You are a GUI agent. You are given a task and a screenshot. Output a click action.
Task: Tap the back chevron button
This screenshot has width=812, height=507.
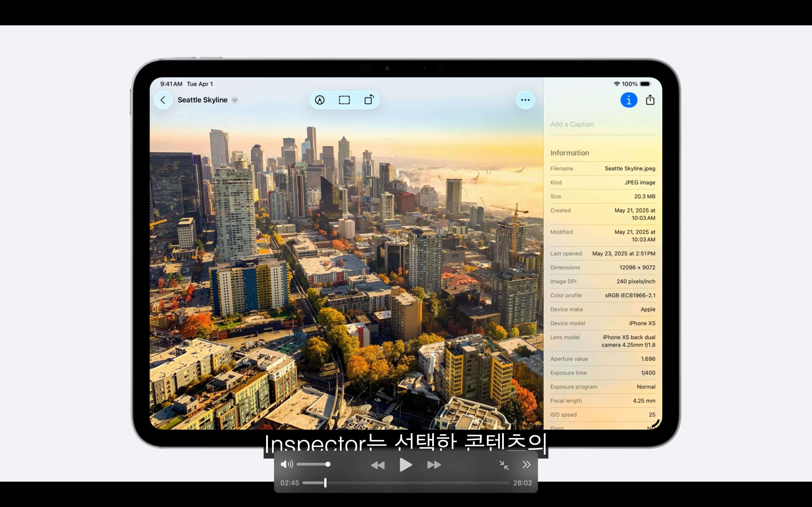click(163, 100)
